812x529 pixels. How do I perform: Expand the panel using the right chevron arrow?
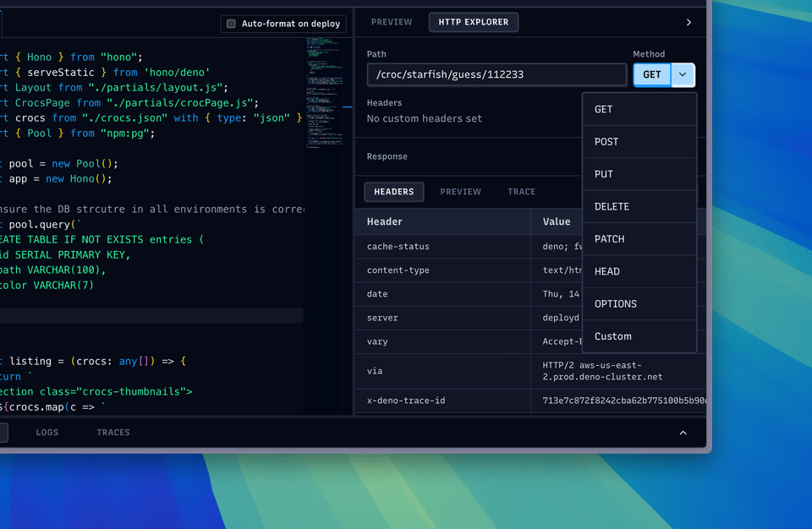click(689, 23)
